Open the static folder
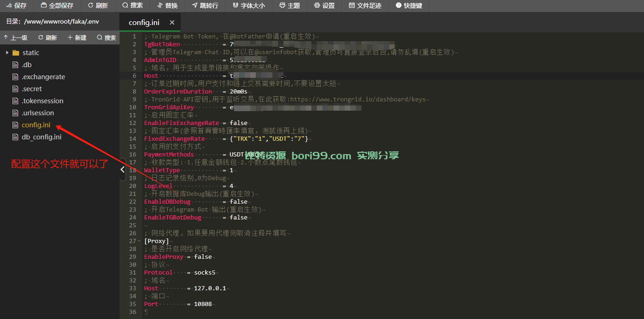This screenshot has height=319, width=644. pos(31,53)
